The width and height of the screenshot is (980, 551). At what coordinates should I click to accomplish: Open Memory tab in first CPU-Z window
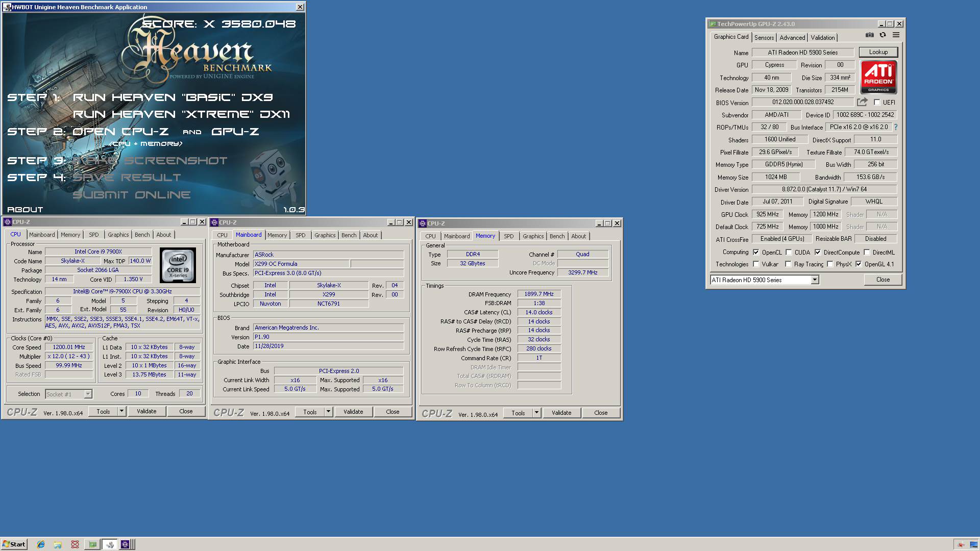(x=70, y=235)
